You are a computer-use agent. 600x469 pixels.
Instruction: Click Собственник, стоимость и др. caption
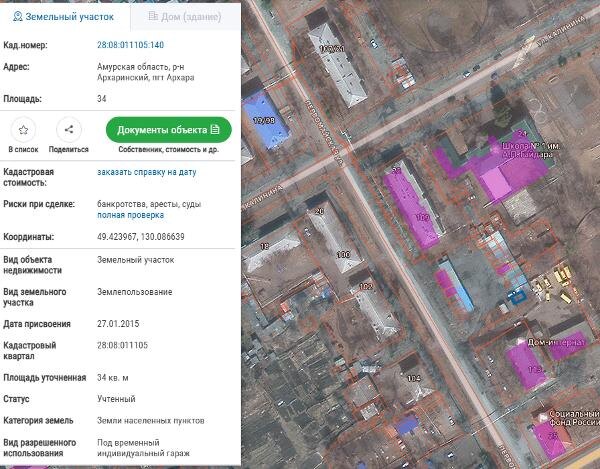point(169,149)
